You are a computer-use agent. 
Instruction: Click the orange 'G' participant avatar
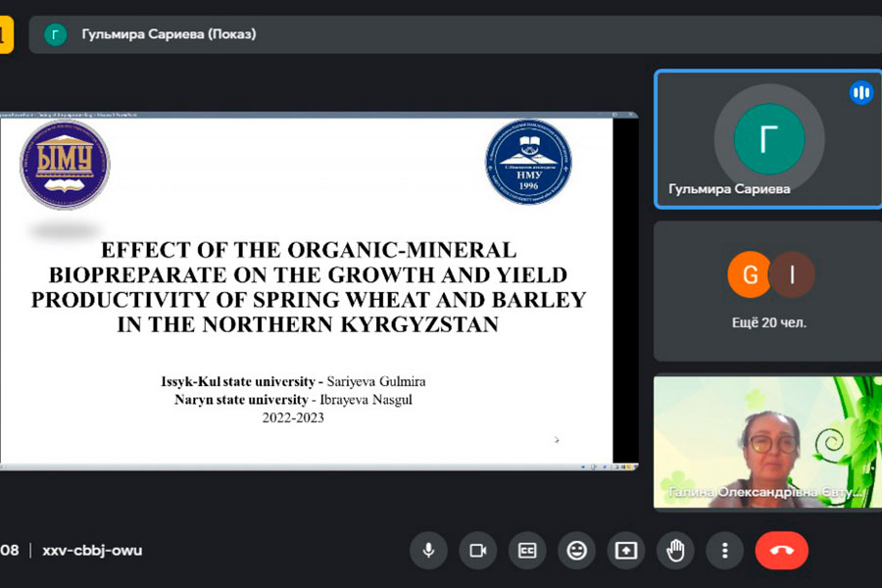(750, 275)
